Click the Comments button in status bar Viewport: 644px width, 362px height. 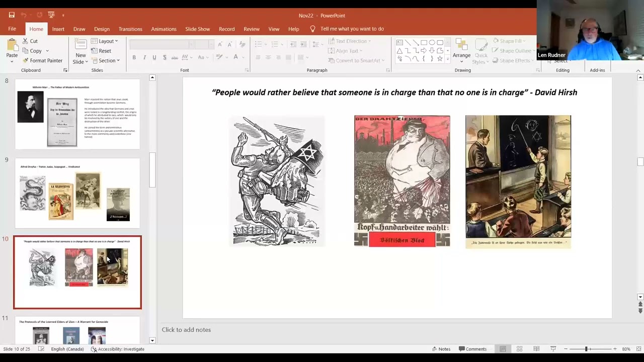point(472,349)
